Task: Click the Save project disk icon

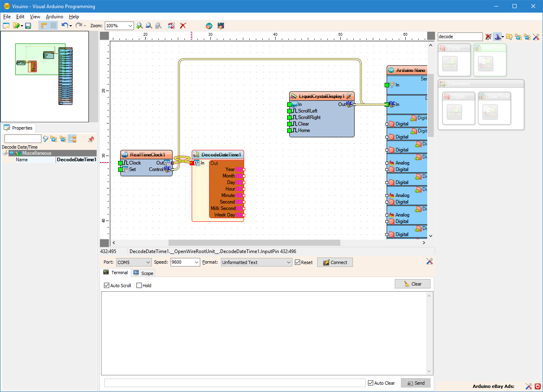Action: click(x=28, y=26)
